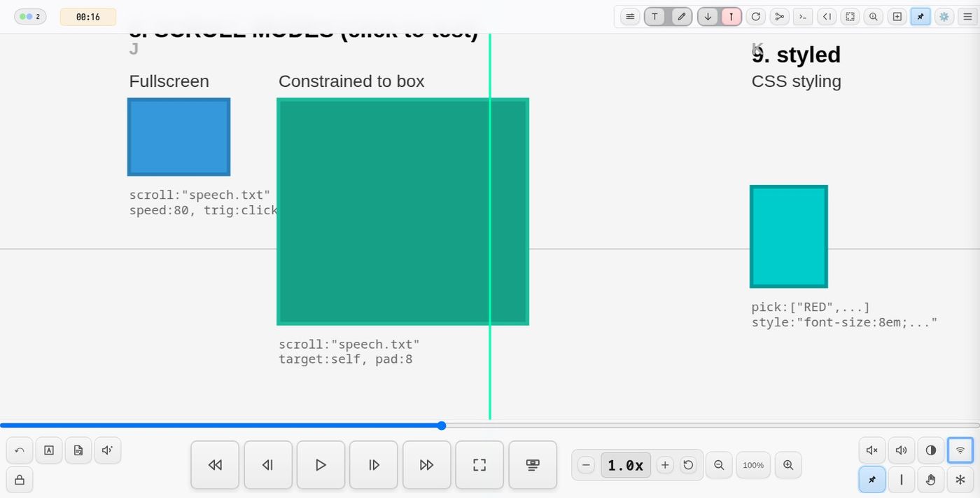This screenshot has width=980, height=498.
Task: Click the boxed letter A icon
Action: 49,450
